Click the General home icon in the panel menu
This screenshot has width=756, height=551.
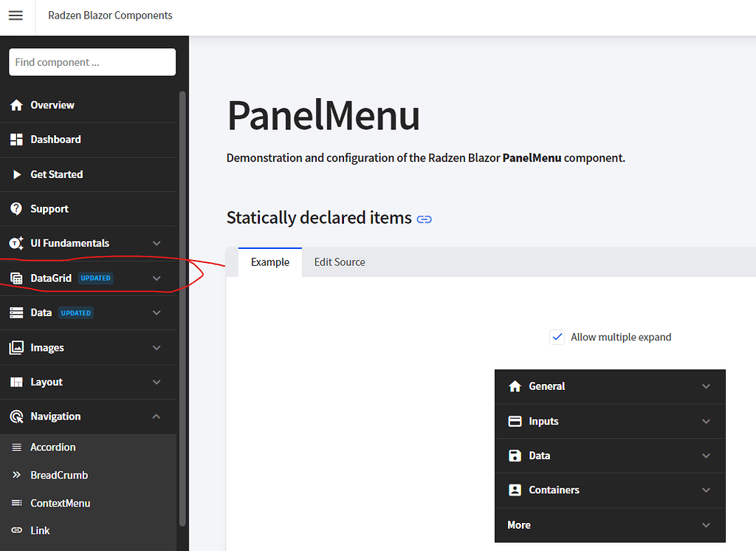click(x=515, y=386)
